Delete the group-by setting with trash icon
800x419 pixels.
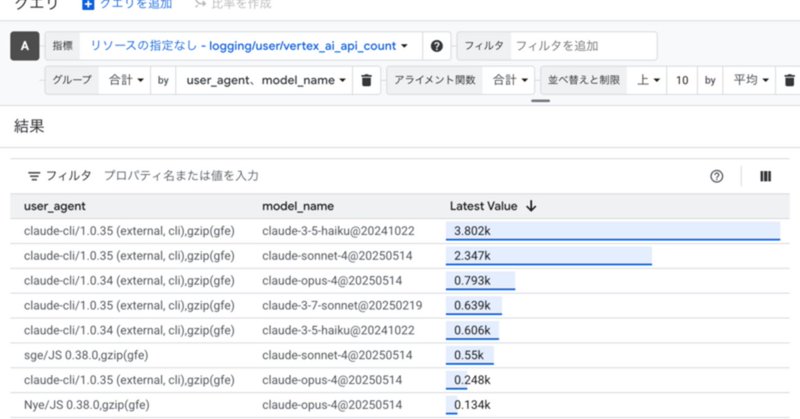366,80
